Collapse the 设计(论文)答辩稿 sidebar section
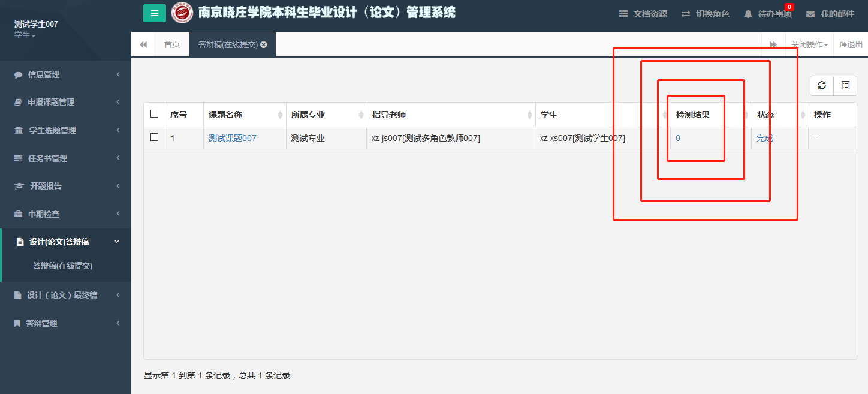868x394 pixels. coord(66,242)
